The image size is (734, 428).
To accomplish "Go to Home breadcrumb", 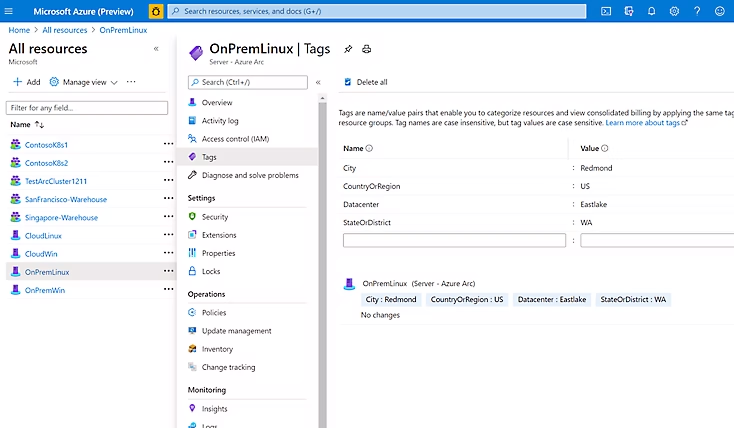I will click(19, 30).
